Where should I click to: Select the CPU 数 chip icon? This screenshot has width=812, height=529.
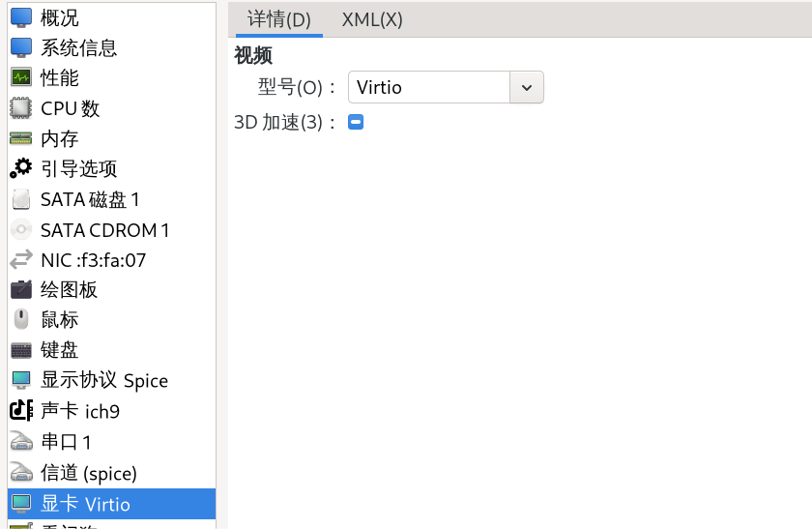[21, 108]
